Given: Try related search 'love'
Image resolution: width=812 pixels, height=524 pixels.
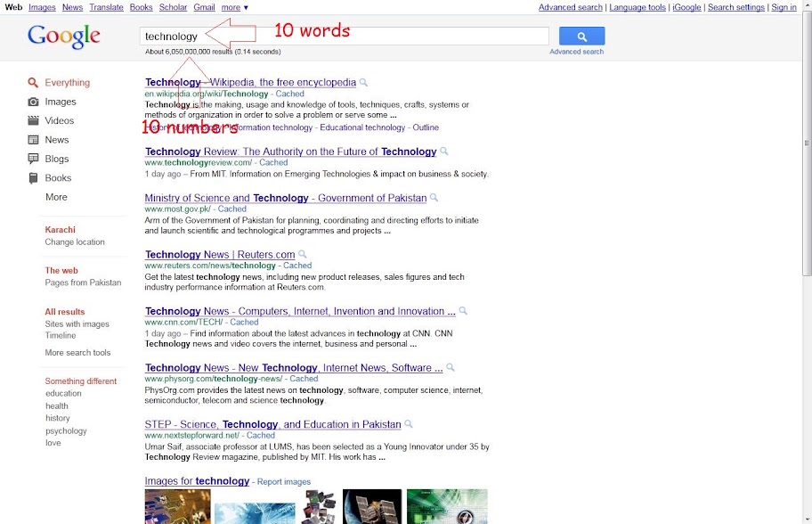Looking at the screenshot, I should point(53,443).
